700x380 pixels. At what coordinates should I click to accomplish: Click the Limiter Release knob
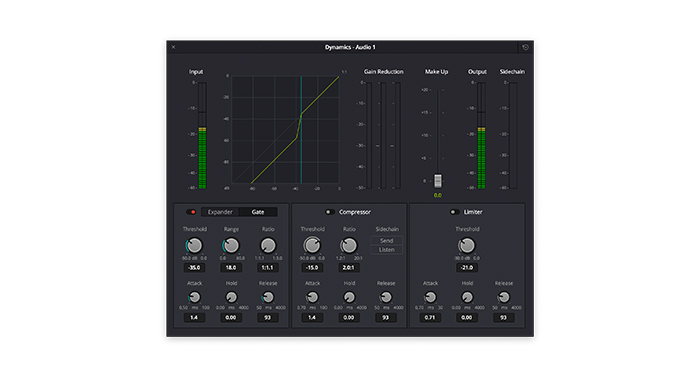[x=504, y=297]
